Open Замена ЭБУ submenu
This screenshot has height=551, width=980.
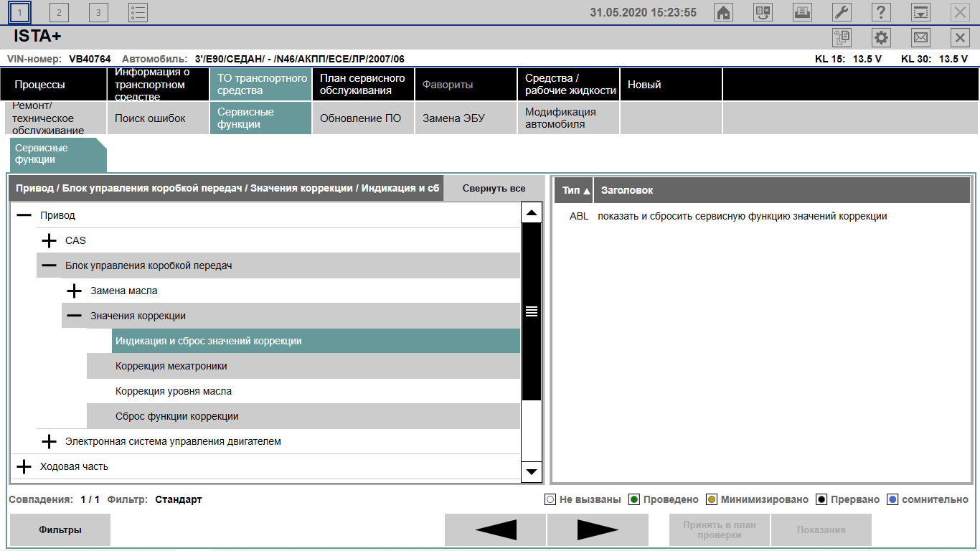pyautogui.click(x=466, y=118)
